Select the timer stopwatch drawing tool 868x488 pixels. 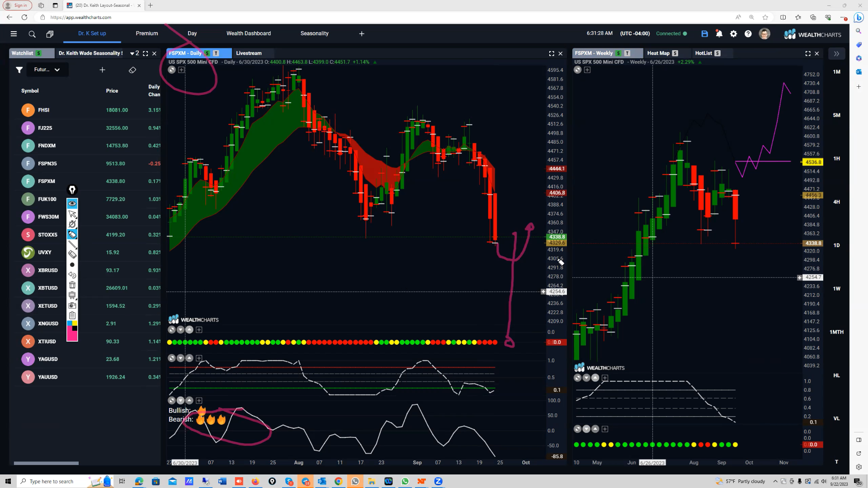pos(72,224)
